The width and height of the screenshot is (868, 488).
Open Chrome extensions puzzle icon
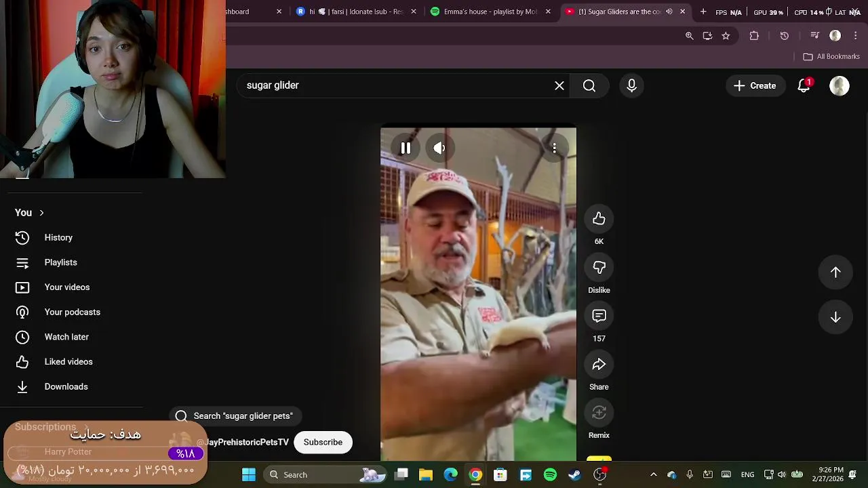point(754,36)
